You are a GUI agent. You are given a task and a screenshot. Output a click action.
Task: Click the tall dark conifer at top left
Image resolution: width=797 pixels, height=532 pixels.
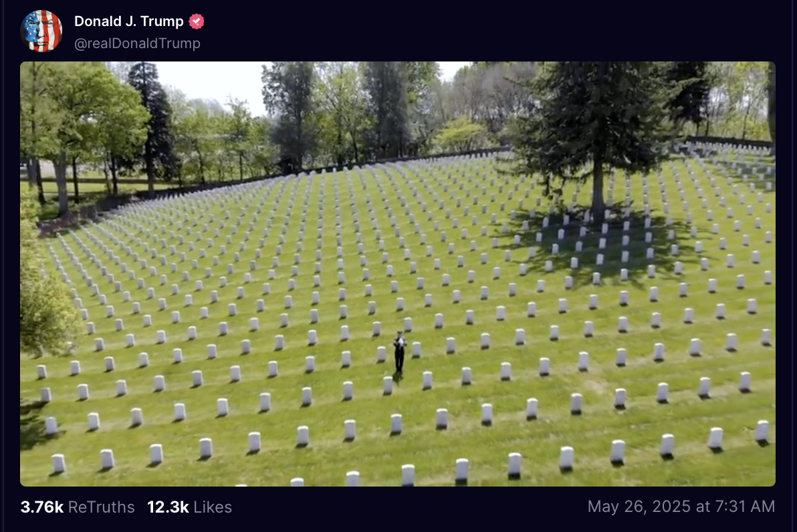click(x=152, y=127)
